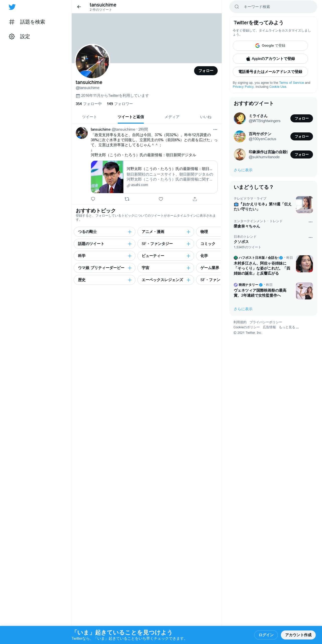Image resolution: width=322 pixels, height=644 pixels.
Task: Open おかえりモネ trend item
Action: (x=273, y=205)
